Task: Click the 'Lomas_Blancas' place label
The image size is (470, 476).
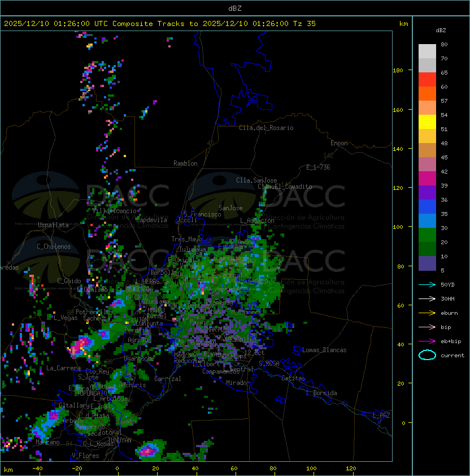Action: click(x=324, y=350)
